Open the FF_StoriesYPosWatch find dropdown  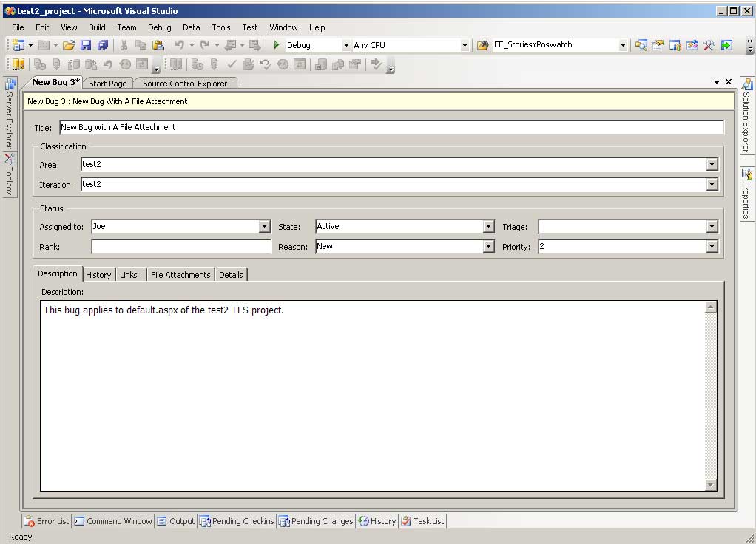(x=622, y=45)
